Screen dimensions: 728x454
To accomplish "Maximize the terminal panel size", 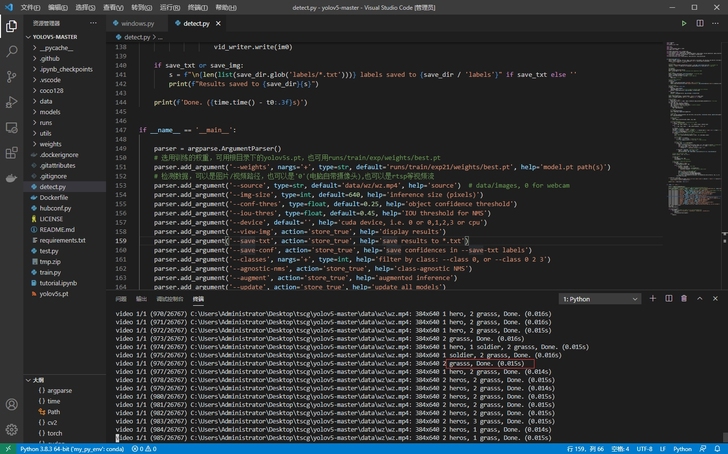I will pyautogui.click(x=700, y=298).
